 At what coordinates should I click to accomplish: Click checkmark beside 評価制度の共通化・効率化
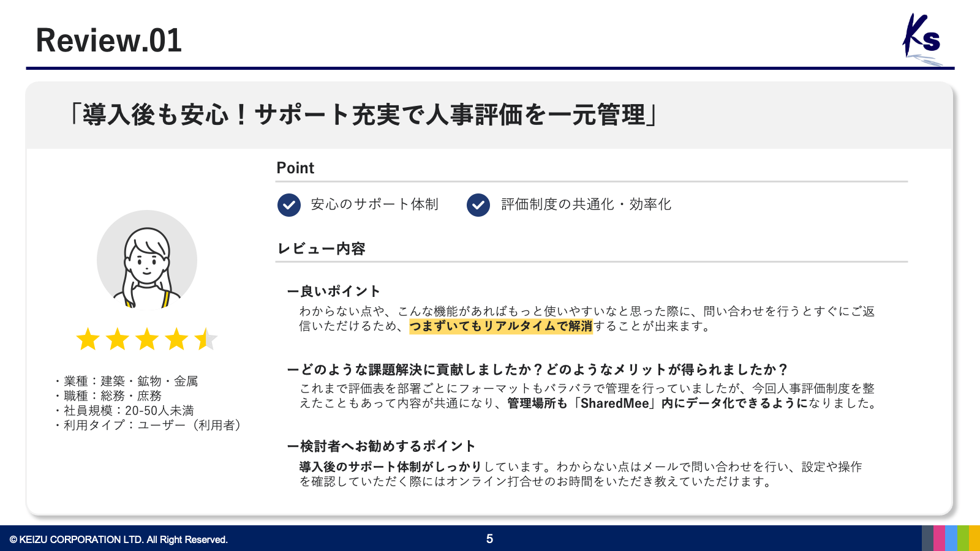click(478, 205)
